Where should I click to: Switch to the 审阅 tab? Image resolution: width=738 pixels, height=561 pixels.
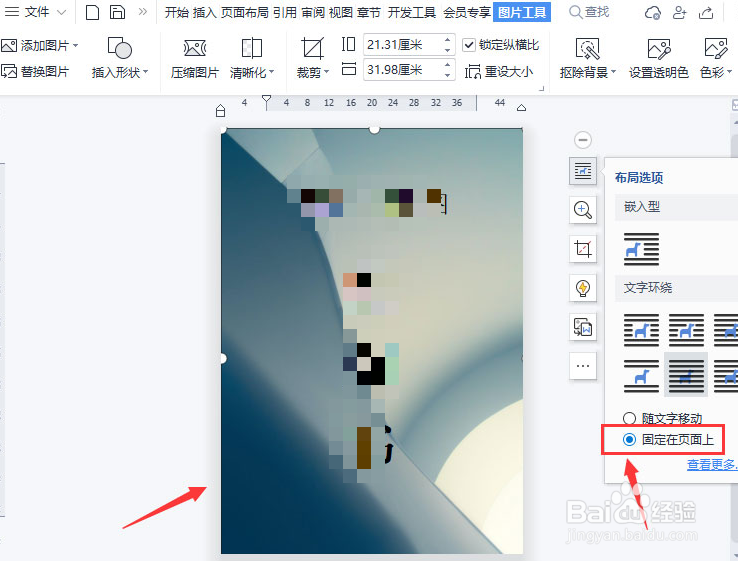313,12
